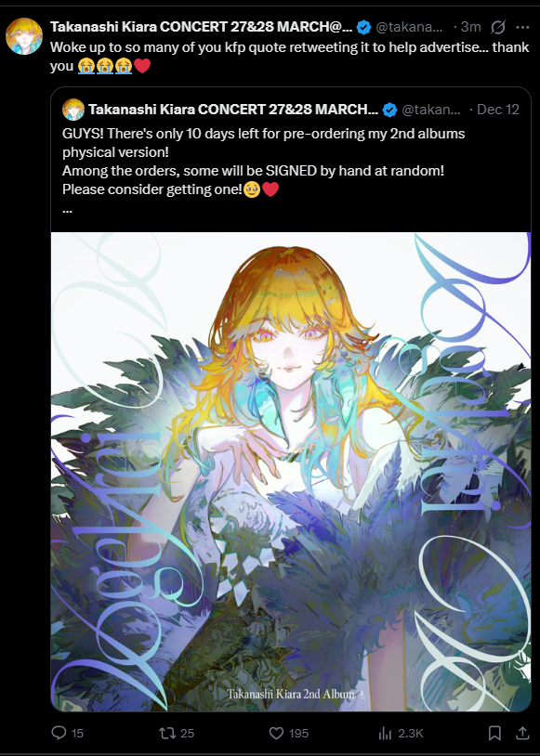The width and height of the screenshot is (540, 756).
Task: Open the three-dot more options menu
Action: (x=522, y=28)
